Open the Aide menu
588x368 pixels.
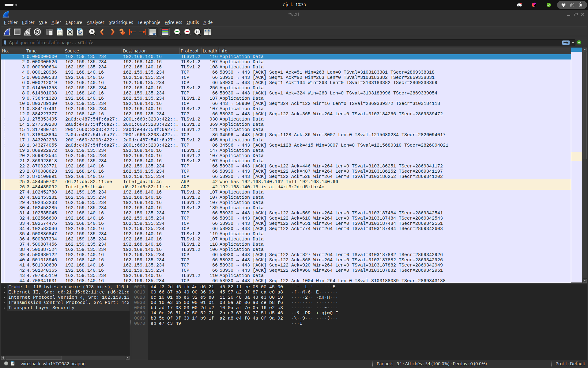tap(208, 22)
